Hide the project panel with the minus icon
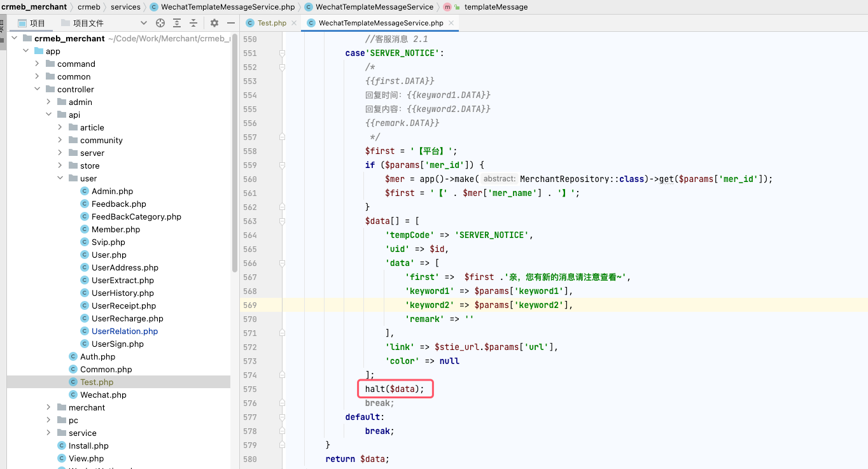 pos(231,23)
